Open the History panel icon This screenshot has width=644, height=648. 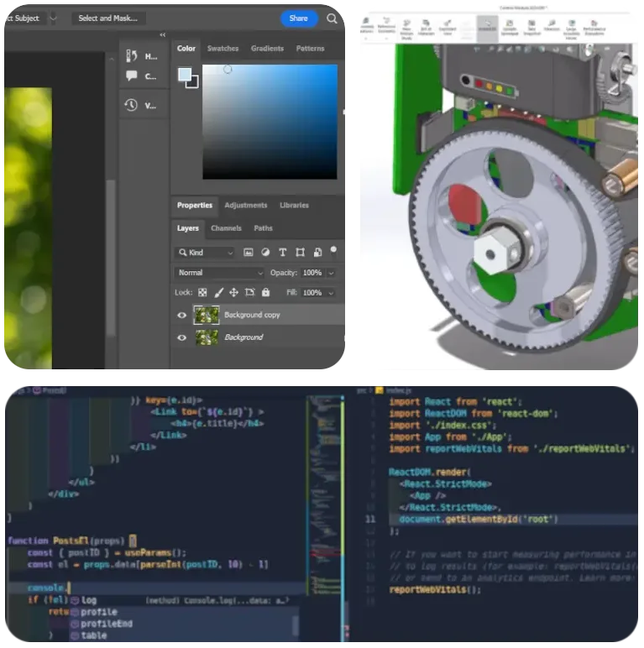point(132,55)
